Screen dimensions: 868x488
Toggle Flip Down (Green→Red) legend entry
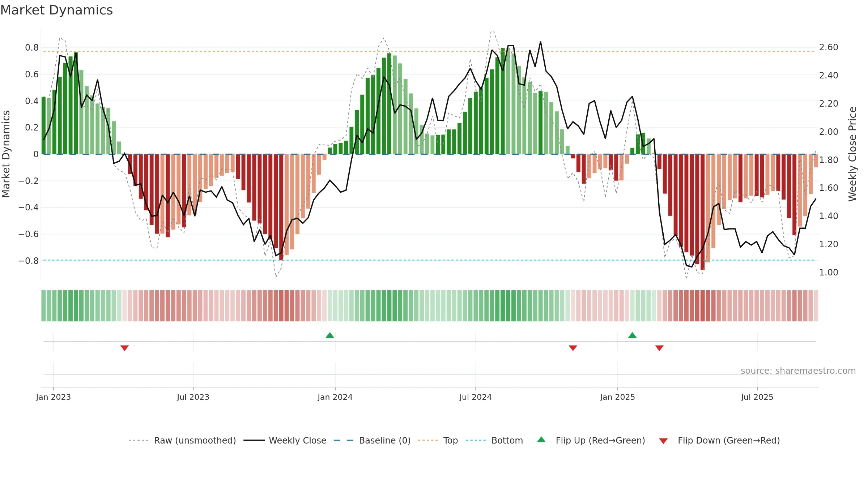pyautogui.click(x=719, y=440)
